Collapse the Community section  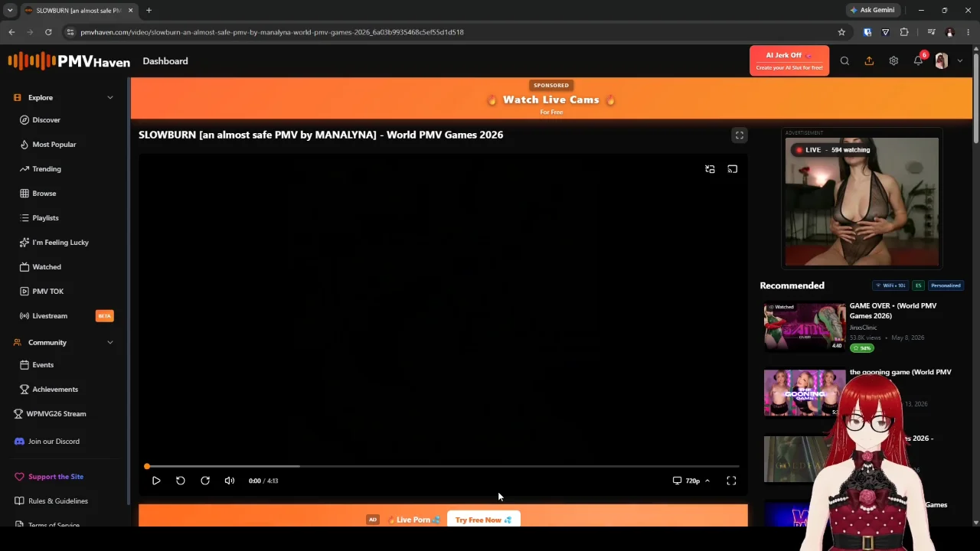coord(110,343)
